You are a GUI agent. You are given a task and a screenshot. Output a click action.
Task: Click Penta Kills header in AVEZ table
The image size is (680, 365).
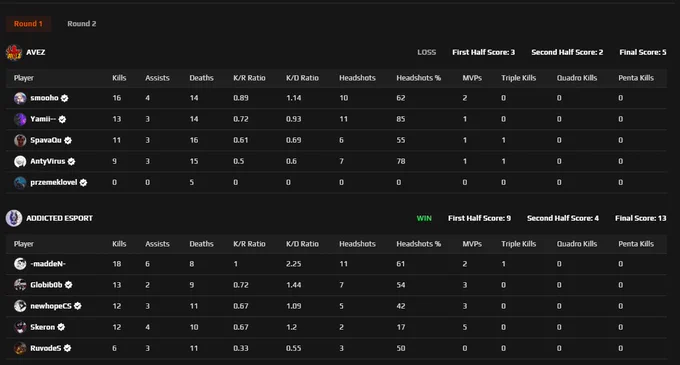[x=636, y=78]
